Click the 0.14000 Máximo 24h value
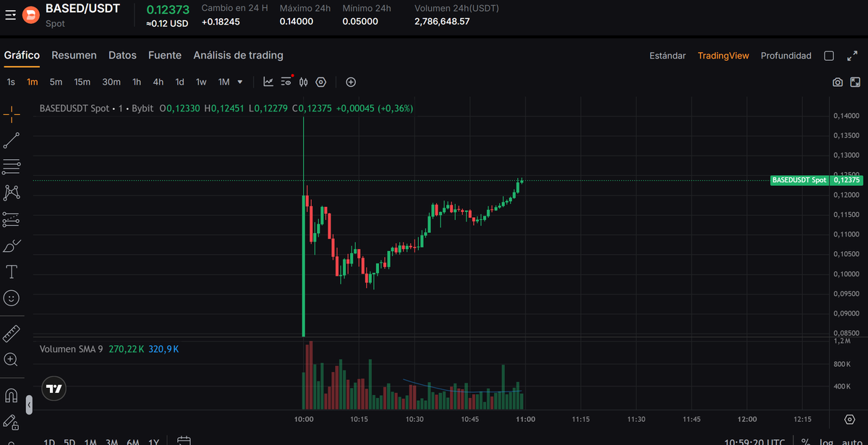 coord(297,22)
